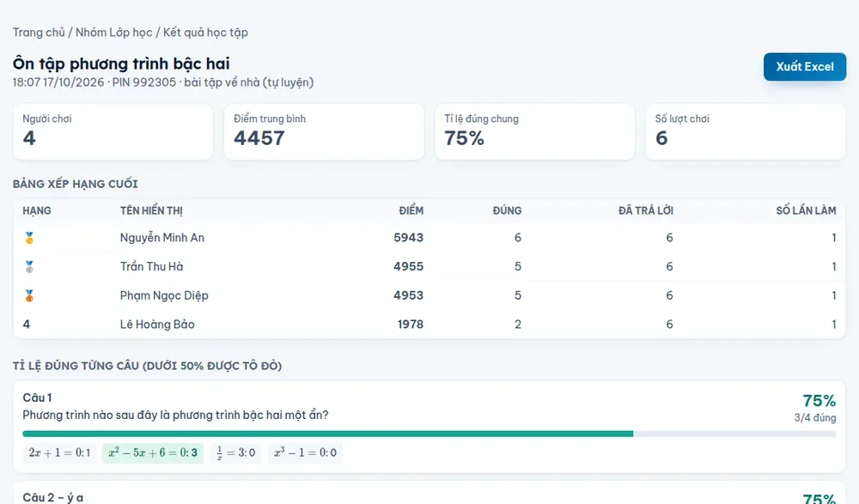Click the Số lượt chơi stat card
Screen dimensions: 859x504
(x=746, y=132)
